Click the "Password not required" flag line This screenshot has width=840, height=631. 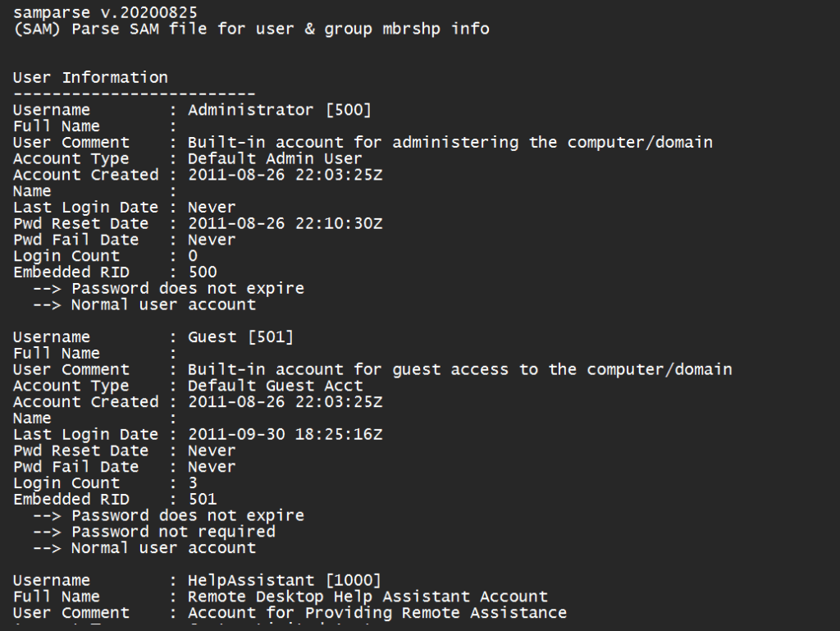point(173,532)
